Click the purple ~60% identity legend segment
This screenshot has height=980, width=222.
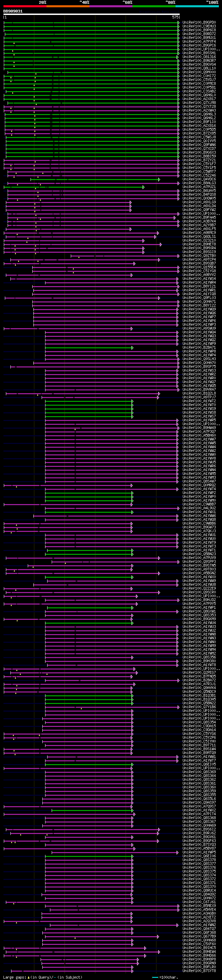click(x=111, y=6)
